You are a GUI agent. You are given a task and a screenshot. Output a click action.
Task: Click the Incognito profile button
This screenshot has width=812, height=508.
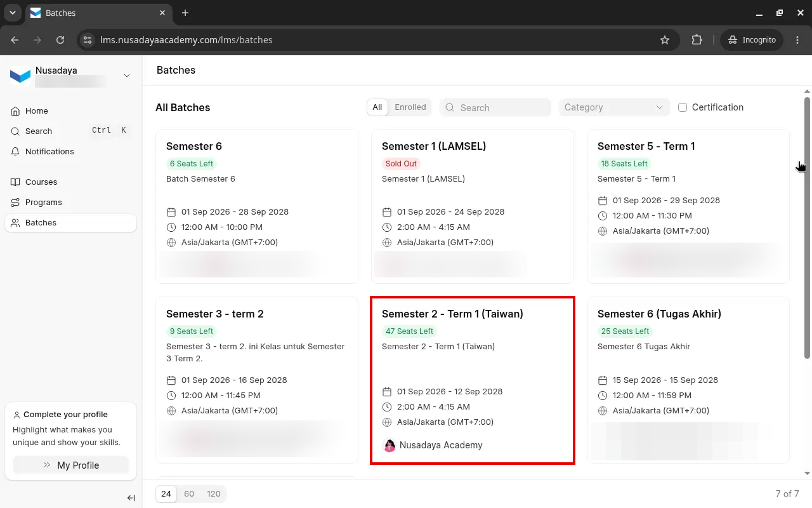tap(752, 39)
